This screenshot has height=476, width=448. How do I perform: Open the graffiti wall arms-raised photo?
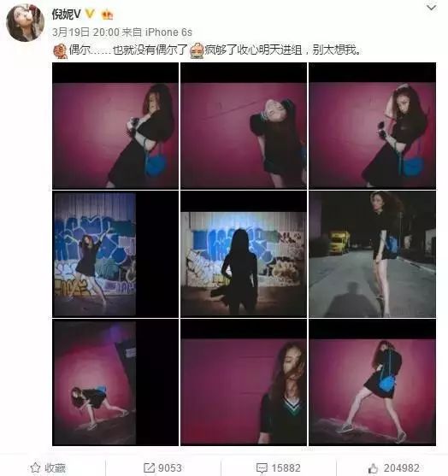point(115,254)
